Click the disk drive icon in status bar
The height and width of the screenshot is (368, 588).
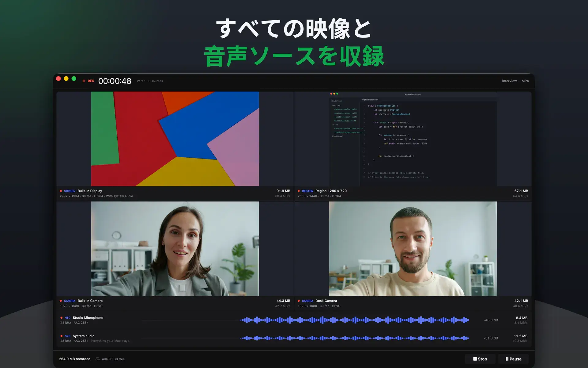[x=97, y=359]
